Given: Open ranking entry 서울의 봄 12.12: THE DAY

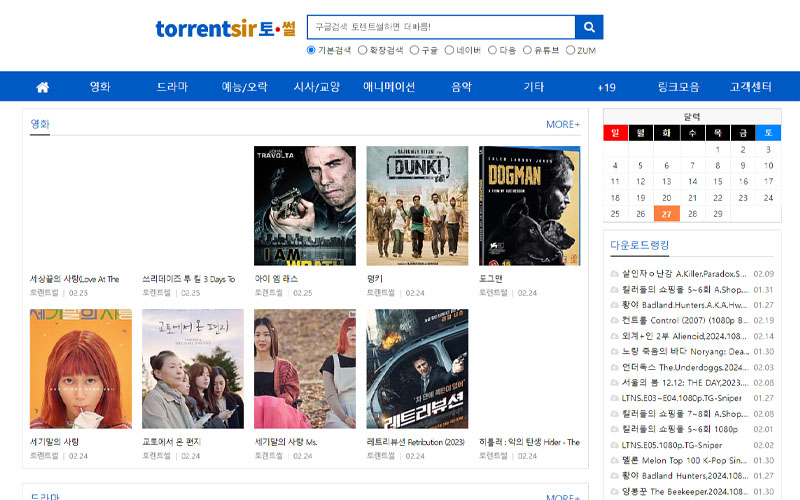Looking at the screenshot, I should (685, 383).
